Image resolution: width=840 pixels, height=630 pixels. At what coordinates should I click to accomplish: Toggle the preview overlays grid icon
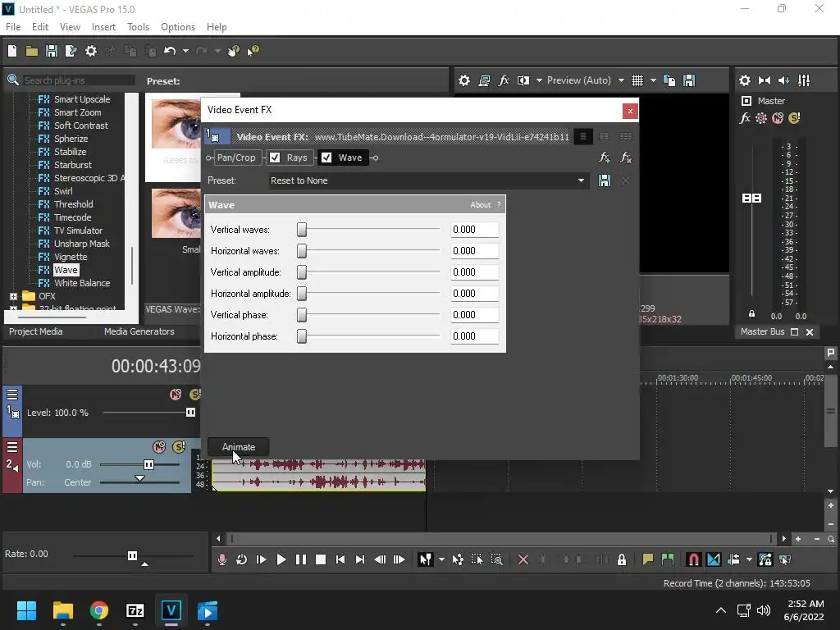pos(637,80)
